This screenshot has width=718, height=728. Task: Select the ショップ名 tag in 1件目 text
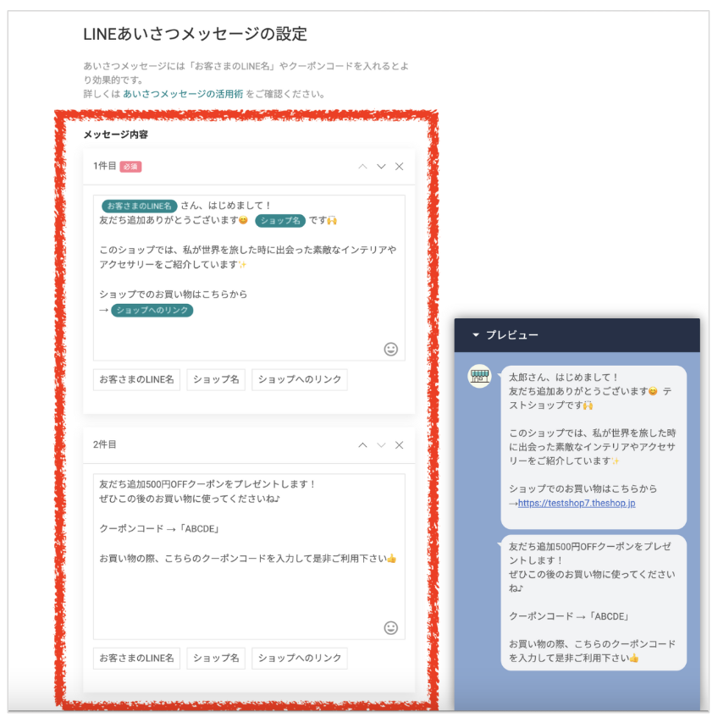coord(280,221)
